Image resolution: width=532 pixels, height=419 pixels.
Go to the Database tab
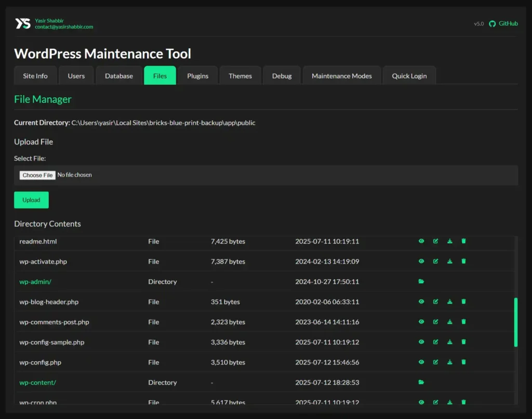(119, 76)
